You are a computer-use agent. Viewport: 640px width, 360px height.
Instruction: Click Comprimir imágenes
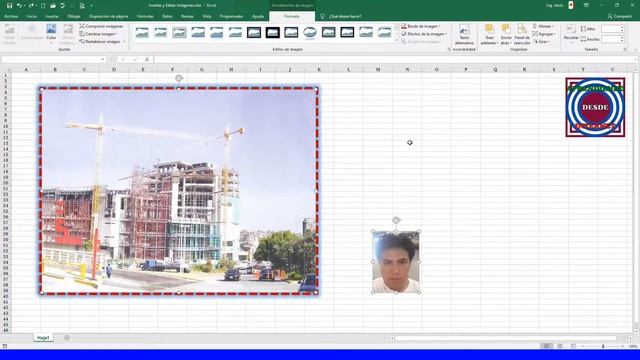point(101,26)
